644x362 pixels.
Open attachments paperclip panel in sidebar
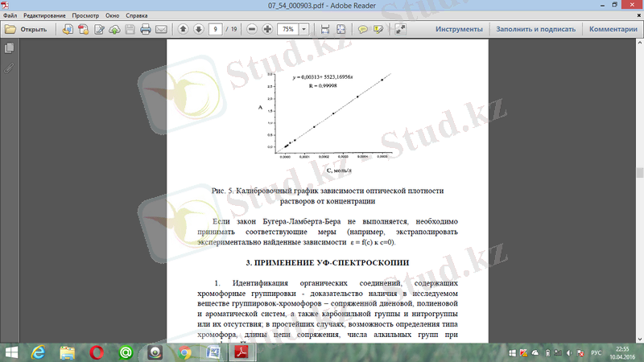pos(9,68)
